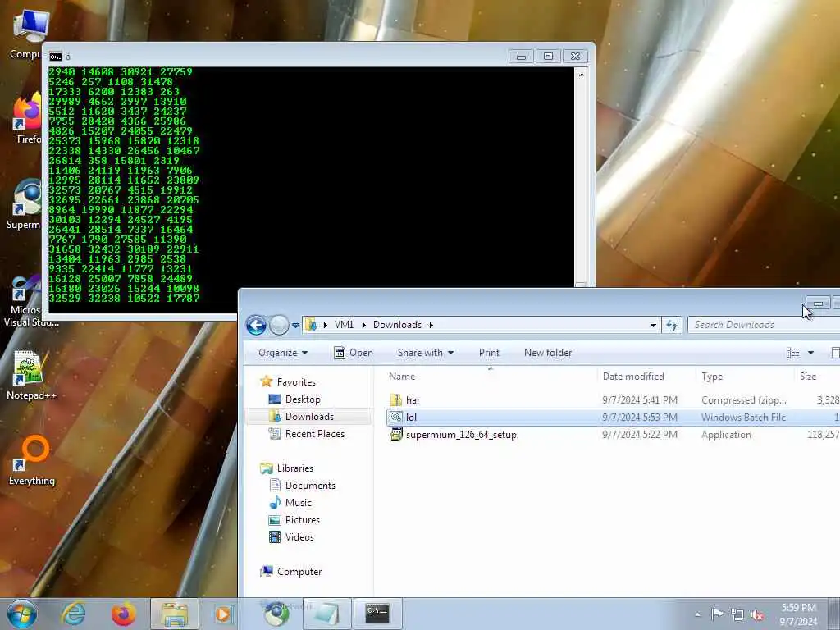Click the Search Downloads field
Image resolution: width=840 pixels, height=630 pixels.
coord(764,325)
